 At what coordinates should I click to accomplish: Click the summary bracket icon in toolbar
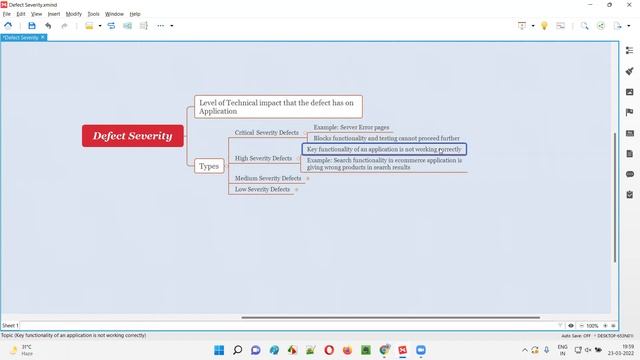pyautogui.click(x=144, y=26)
